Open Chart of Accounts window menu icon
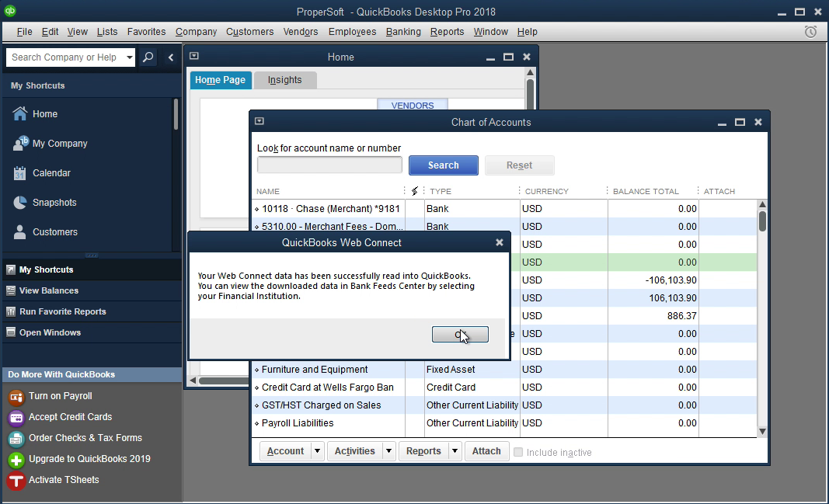Image resolution: width=829 pixels, height=504 pixels. (x=259, y=121)
